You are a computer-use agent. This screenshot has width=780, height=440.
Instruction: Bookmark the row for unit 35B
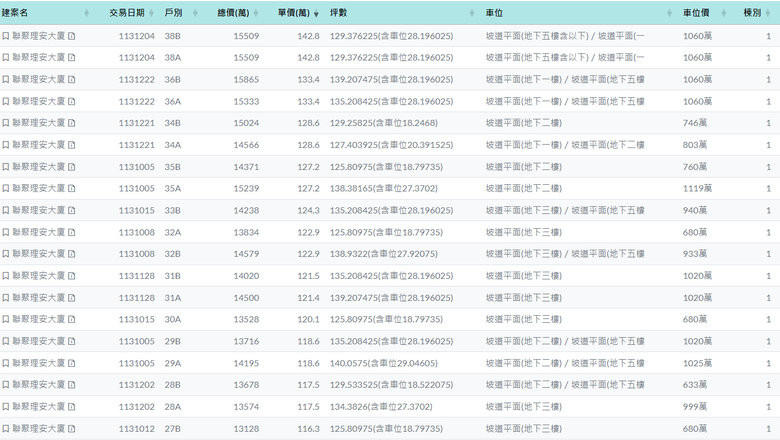pyautogui.click(x=5, y=167)
